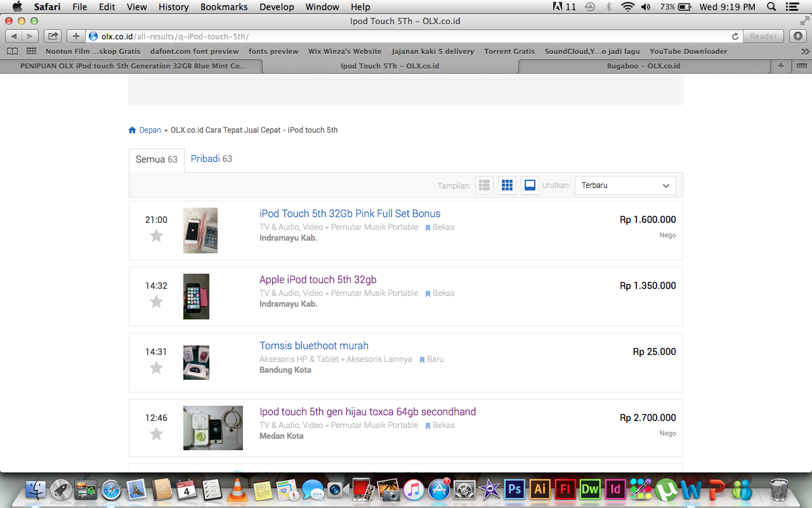The width and height of the screenshot is (812, 508).
Task: Favorite the Ipod touch hijau toxca listing
Action: pyautogui.click(x=156, y=434)
